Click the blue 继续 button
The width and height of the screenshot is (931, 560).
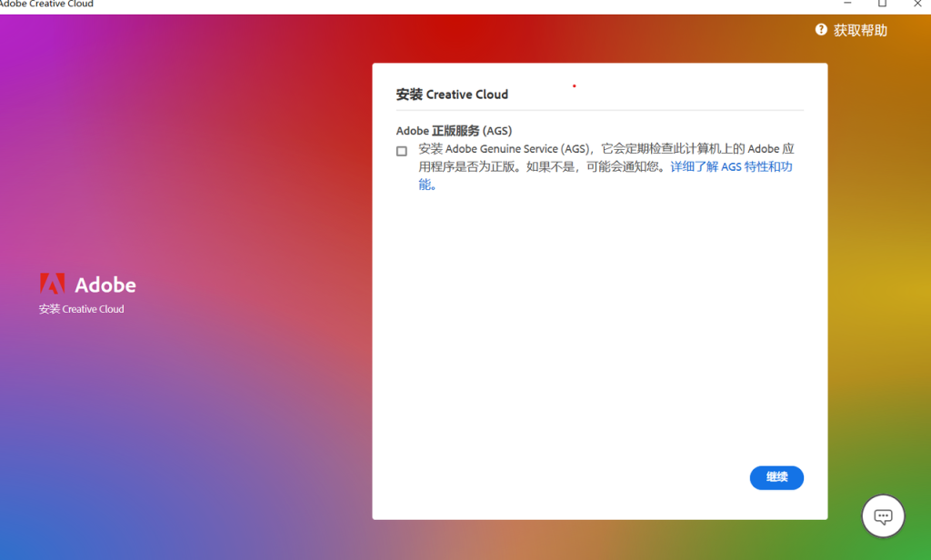tap(776, 477)
